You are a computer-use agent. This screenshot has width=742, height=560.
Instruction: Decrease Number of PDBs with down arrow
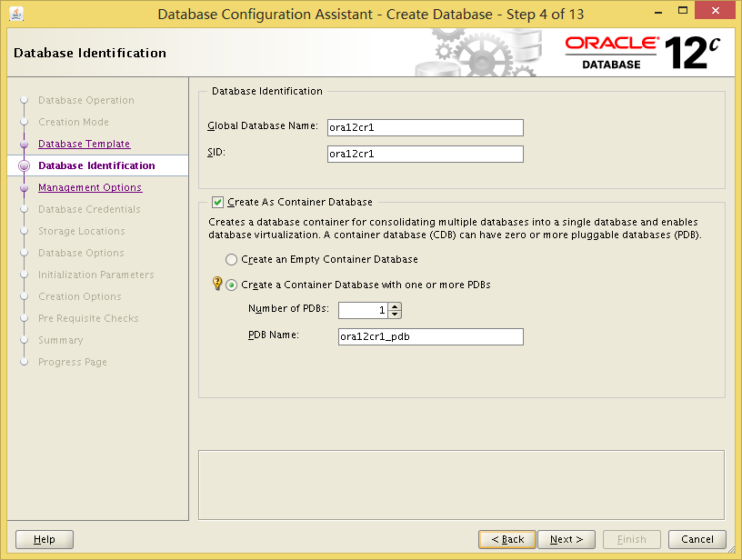tap(395, 315)
